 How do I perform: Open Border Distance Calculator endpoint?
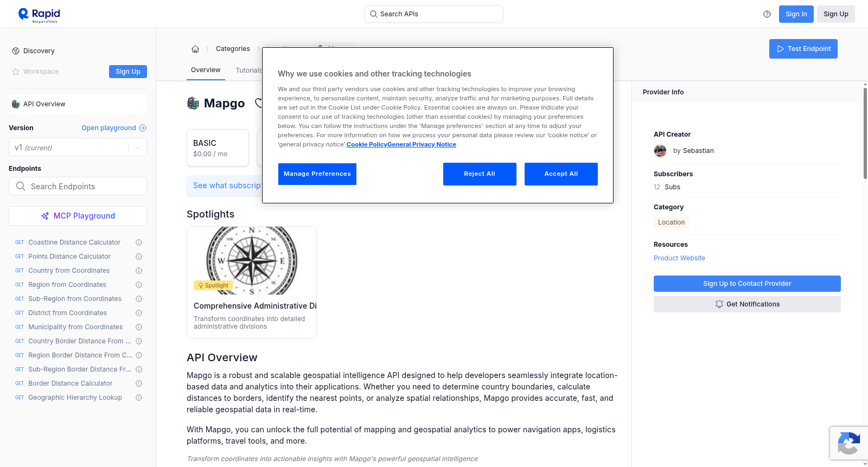pos(71,383)
